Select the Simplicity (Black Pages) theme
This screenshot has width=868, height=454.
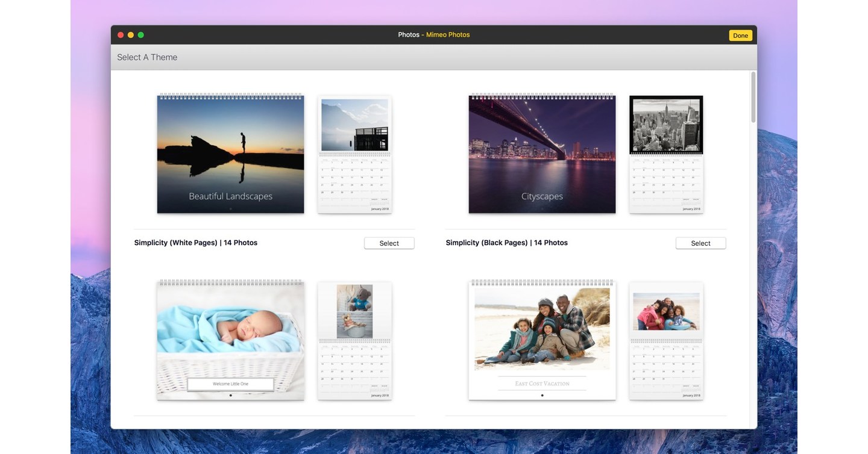(701, 241)
